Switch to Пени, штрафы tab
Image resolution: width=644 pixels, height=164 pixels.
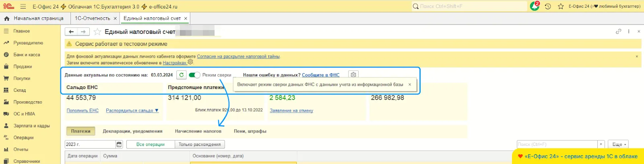pyautogui.click(x=250, y=131)
